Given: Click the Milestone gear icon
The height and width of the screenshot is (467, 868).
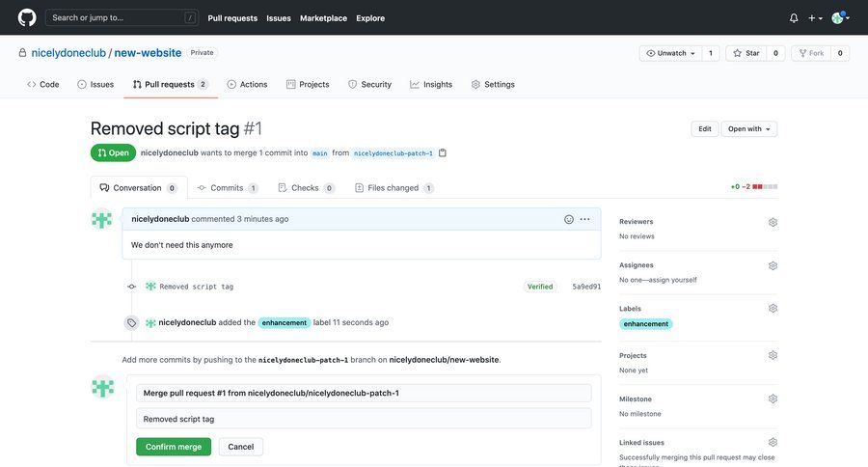Looking at the screenshot, I should click(x=773, y=398).
